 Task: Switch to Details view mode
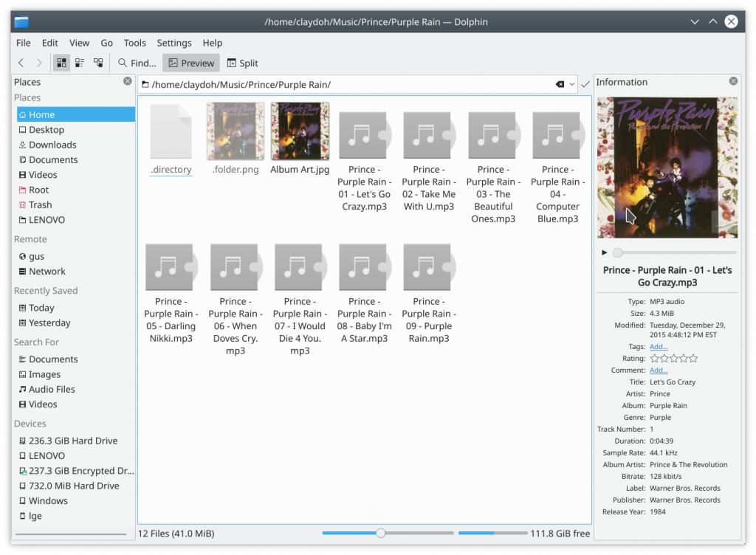tap(98, 63)
